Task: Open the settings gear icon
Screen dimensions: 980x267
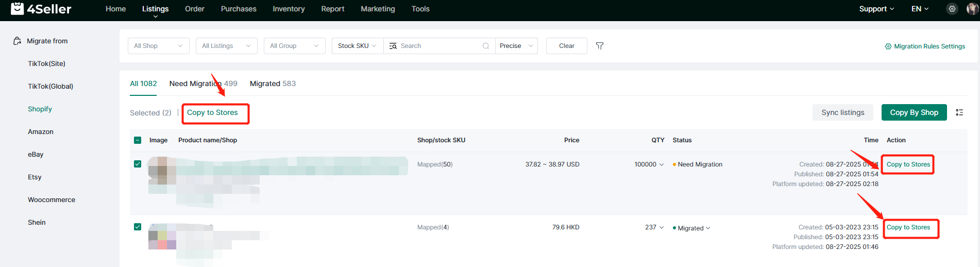Action: point(952,9)
